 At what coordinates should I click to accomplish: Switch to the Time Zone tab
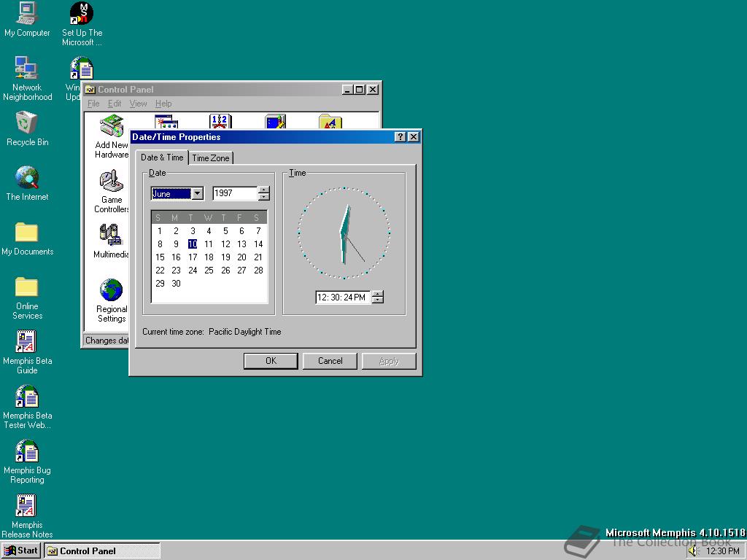pyautogui.click(x=211, y=158)
